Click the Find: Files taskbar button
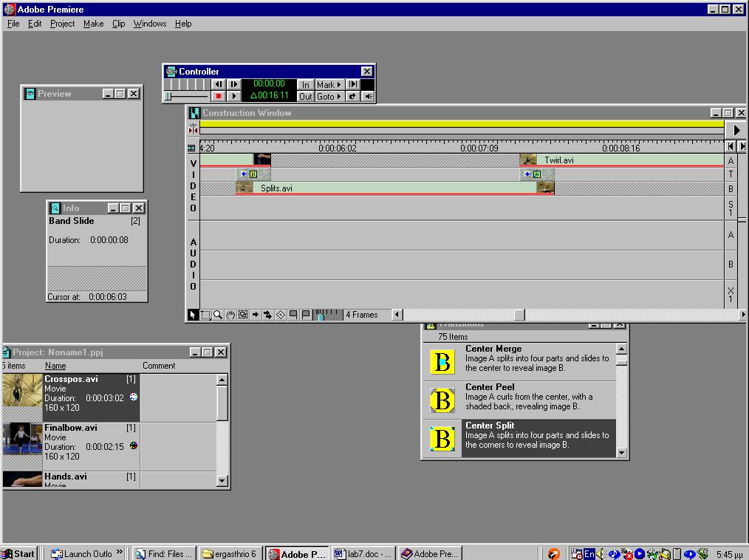 pos(163,554)
